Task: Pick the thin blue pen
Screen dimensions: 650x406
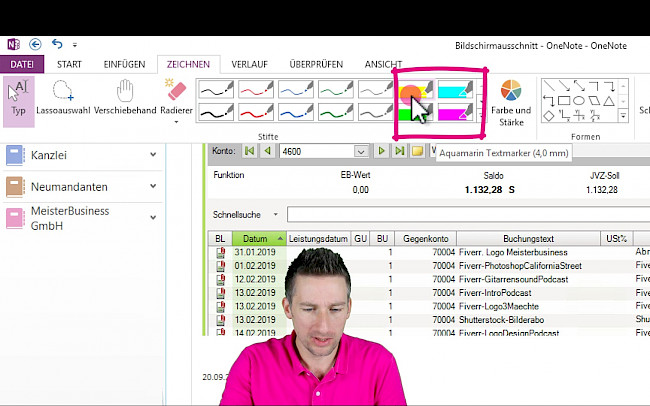Action: tap(296, 90)
